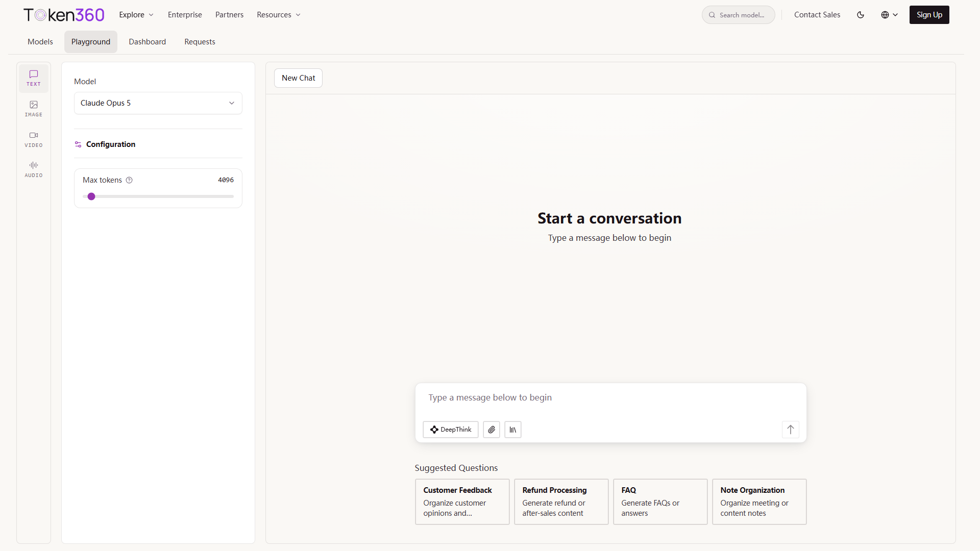
Task: Open the Partners page
Action: [x=229, y=15]
